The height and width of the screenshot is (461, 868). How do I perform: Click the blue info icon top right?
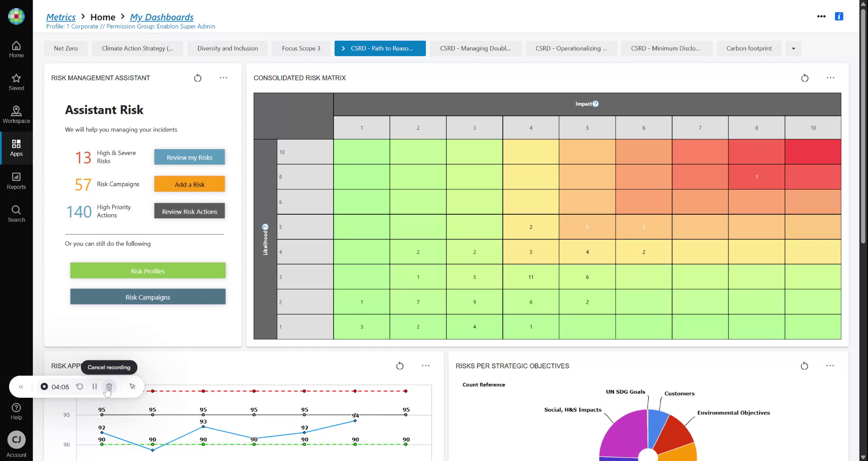click(839, 16)
